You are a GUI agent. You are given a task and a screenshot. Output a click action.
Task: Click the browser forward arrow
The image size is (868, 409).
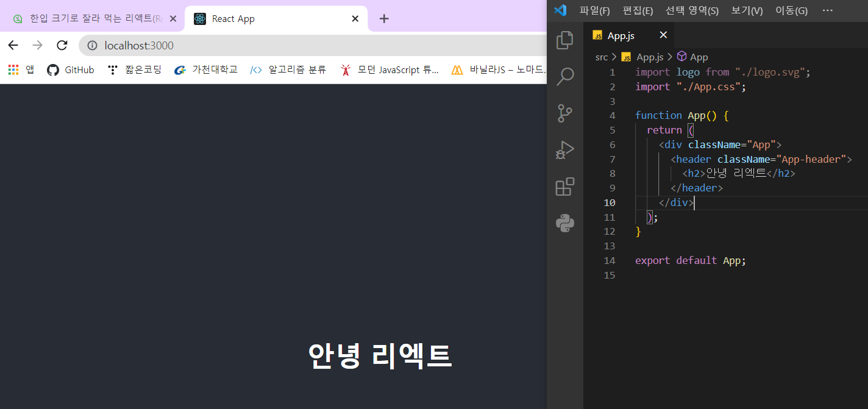(37, 45)
